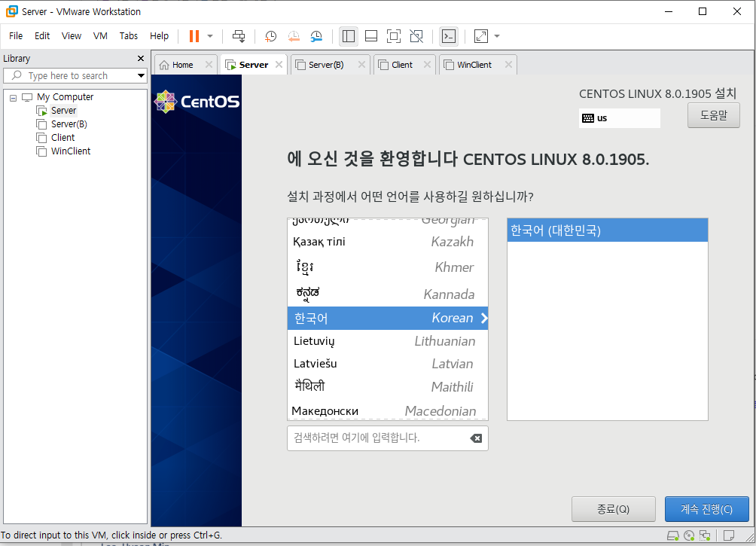Click the CD/DVD status icon
Screen dimensions: 756x546
[689, 536]
